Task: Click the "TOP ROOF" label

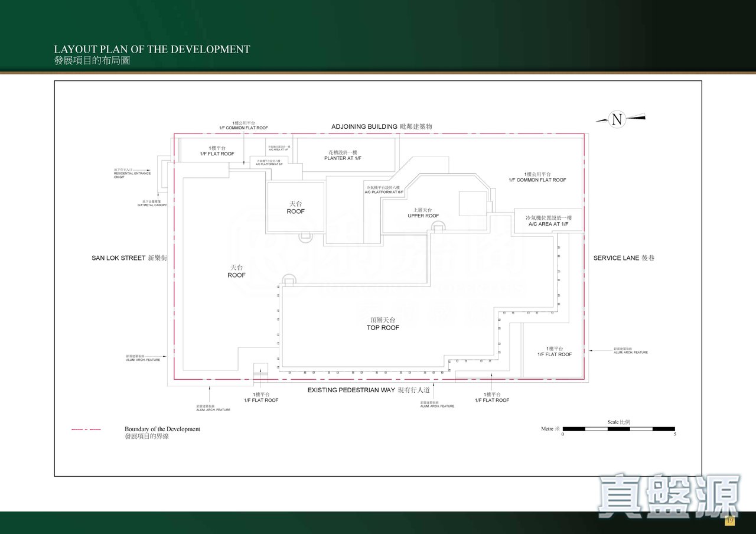Action: (383, 328)
